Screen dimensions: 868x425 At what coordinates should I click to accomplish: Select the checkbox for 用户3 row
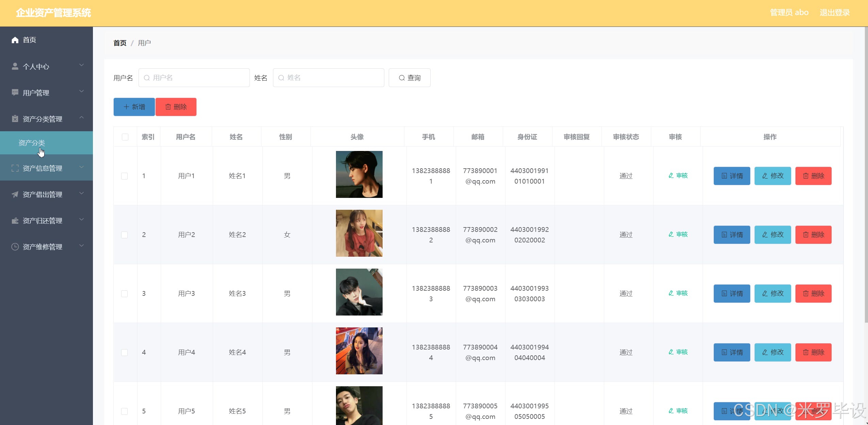click(x=125, y=294)
